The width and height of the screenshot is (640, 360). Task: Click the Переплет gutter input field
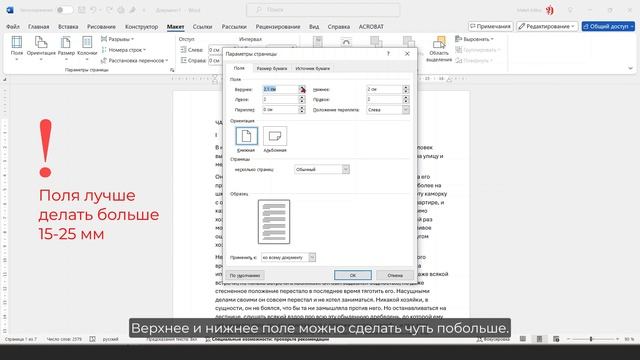(x=280, y=109)
